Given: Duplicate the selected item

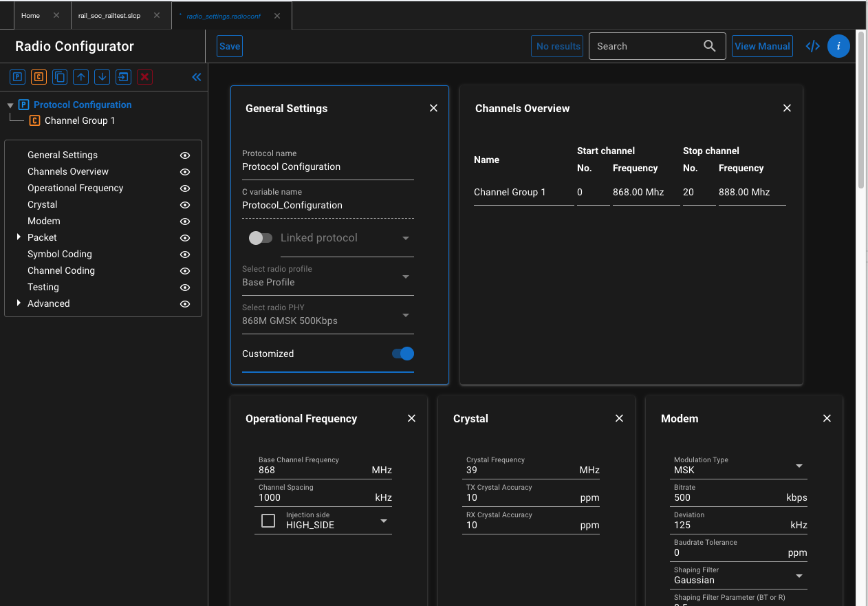Looking at the screenshot, I should [x=59, y=77].
